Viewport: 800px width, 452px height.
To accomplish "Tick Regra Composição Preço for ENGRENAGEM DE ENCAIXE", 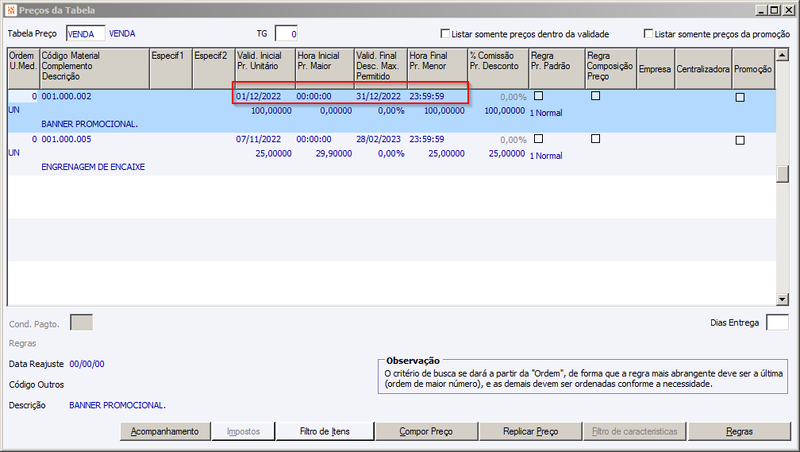I will click(595, 139).
